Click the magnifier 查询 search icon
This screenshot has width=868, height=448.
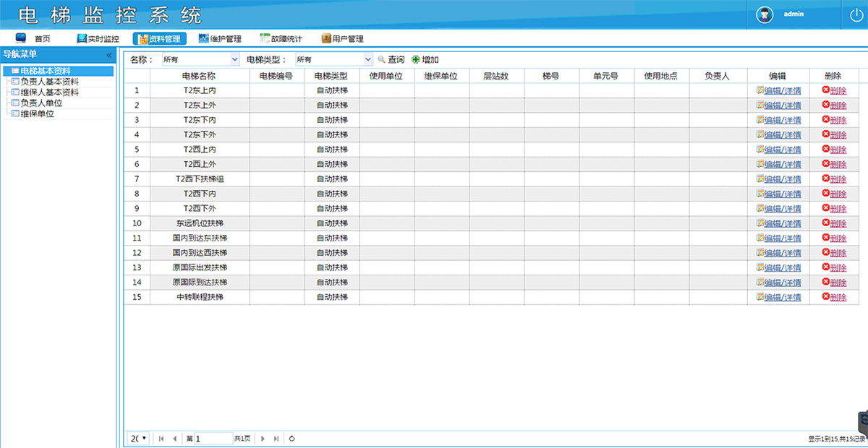[x=383, y=59]
